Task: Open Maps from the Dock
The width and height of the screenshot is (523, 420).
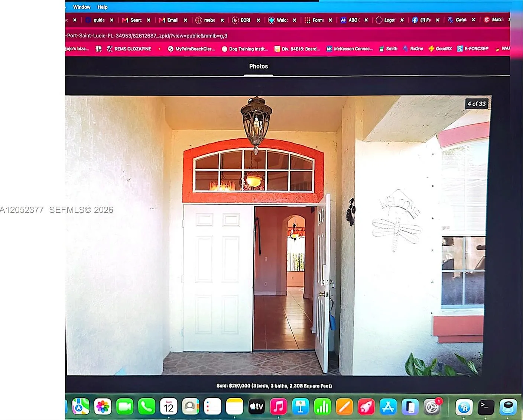Action: pos(81,407)
